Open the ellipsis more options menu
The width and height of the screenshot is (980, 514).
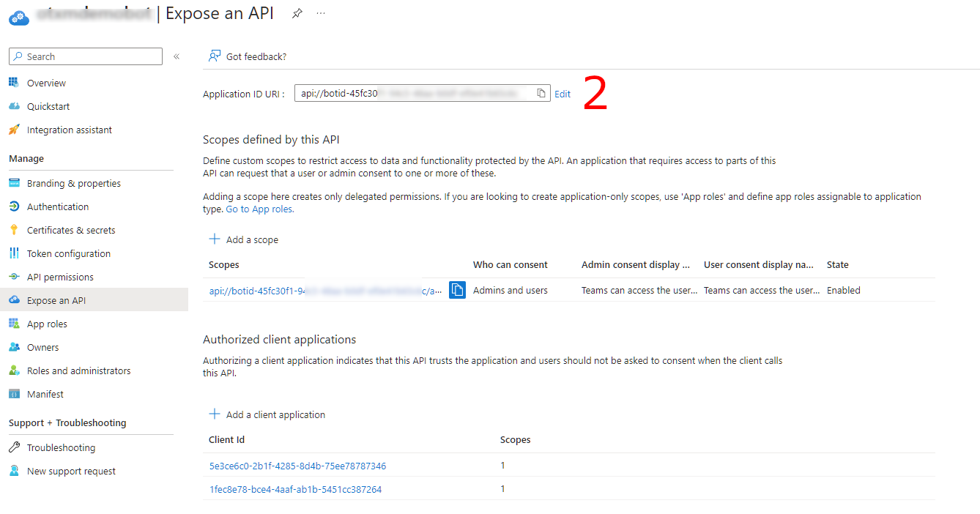click(320, 13)
